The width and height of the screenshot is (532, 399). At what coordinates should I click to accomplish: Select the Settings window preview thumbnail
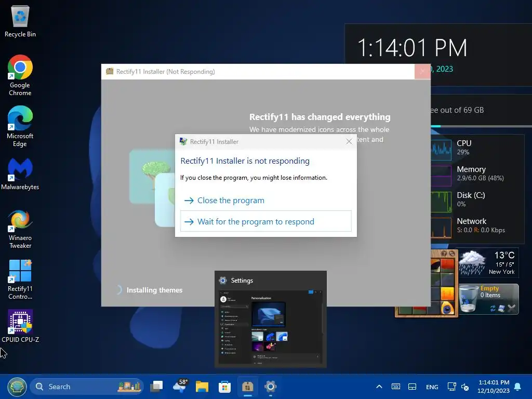(270, 319)
